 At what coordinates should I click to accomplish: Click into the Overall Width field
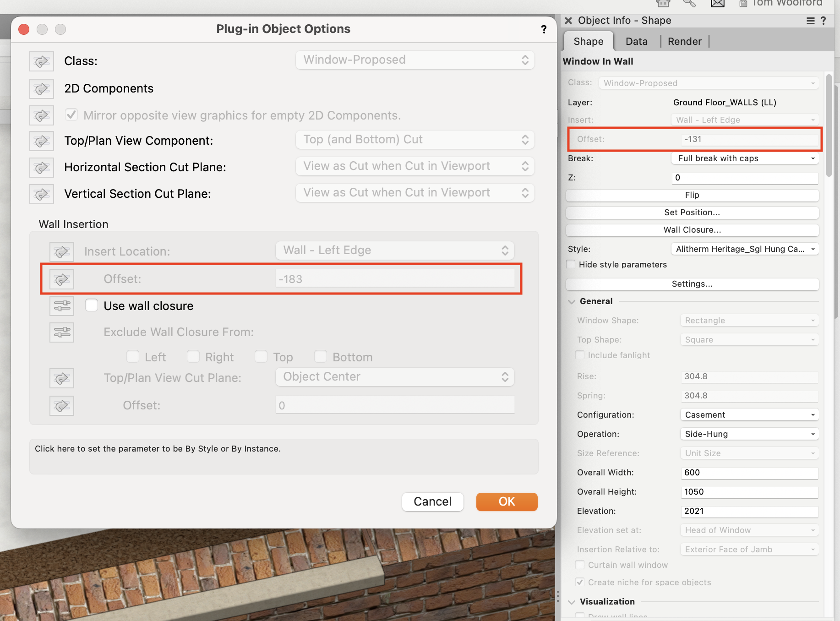coord(749,473)
